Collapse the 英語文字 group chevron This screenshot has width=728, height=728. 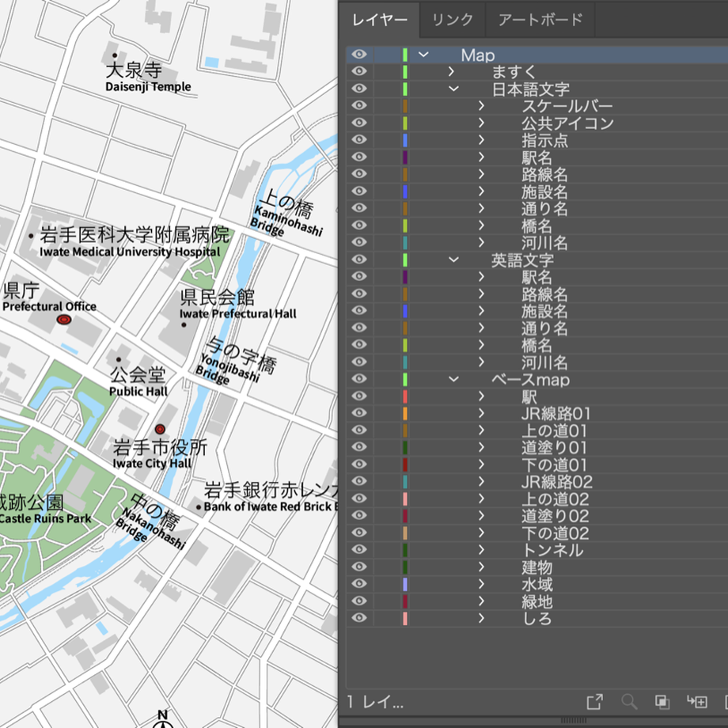453,259
